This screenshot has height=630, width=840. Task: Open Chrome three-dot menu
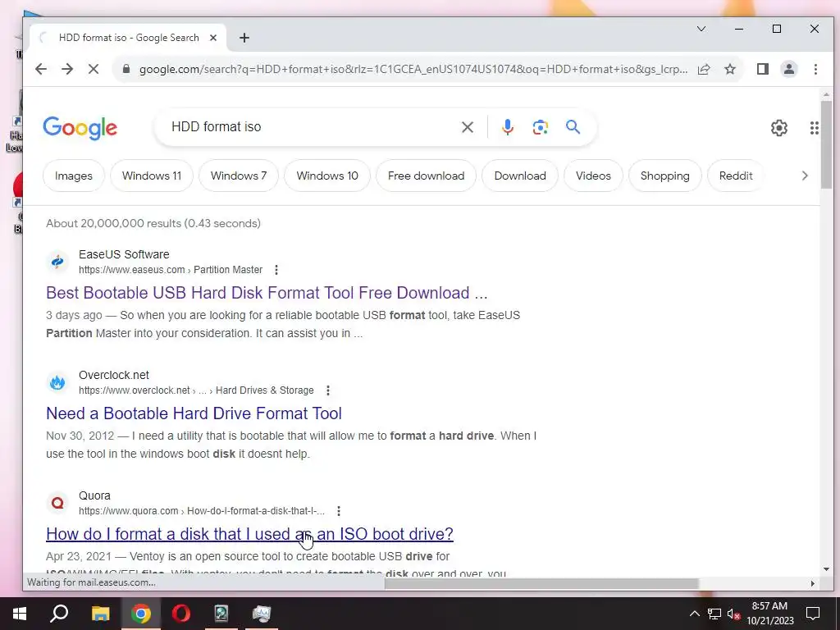[815, 69]
